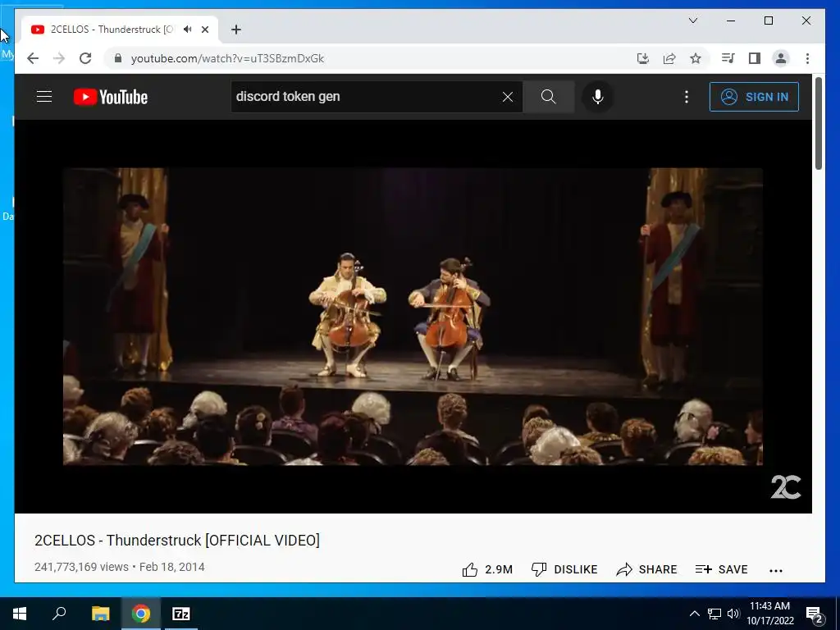The image size is (840, 630).
Task: Open Chrome's three-dot menu
Action: [807, 58]
